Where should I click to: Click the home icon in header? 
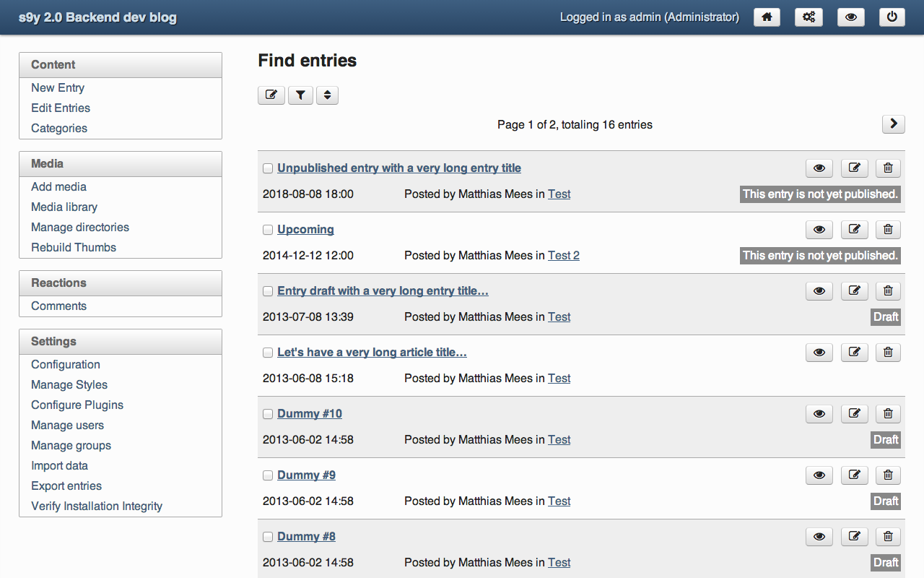coord(767,17)
